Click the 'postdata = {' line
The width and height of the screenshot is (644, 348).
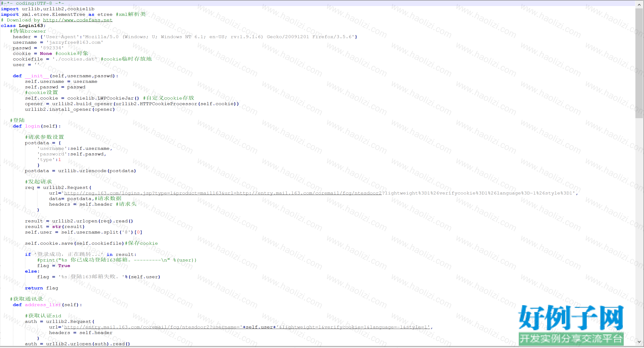(43, 143)
